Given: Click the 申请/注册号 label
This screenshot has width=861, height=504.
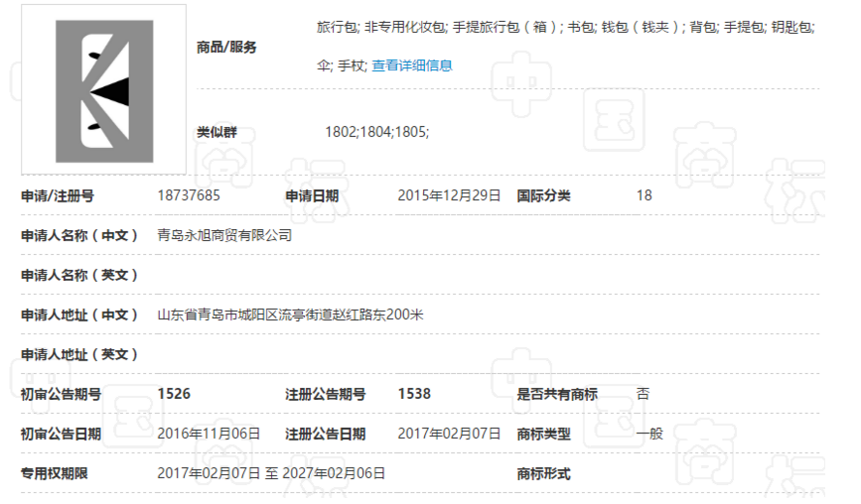Looking at the screenshot, I should pos(58,195).
